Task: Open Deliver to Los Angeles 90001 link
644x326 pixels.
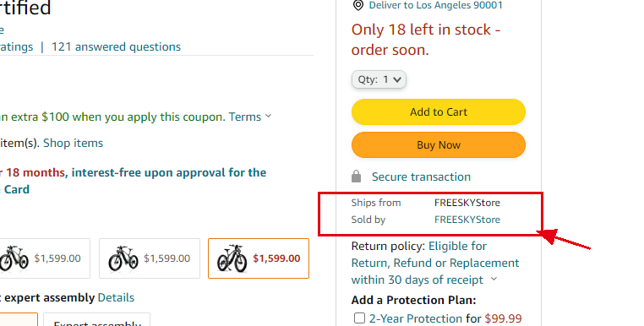Action: tap(435, 5)
